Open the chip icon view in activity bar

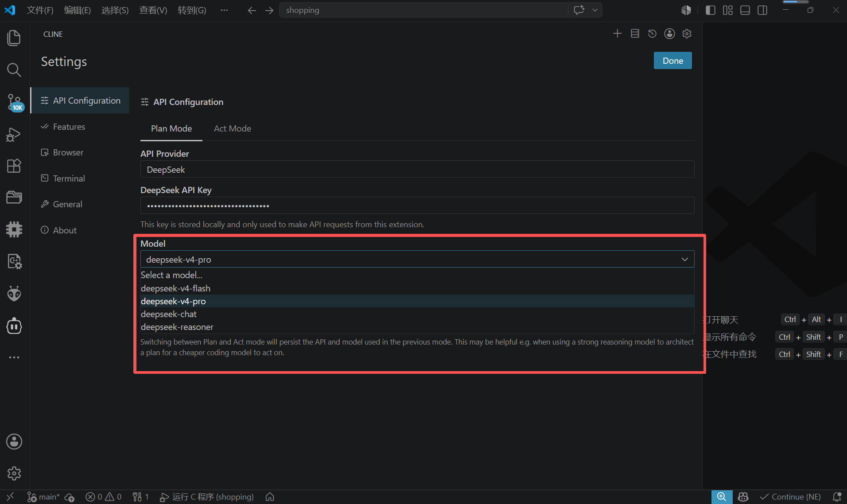14,229
